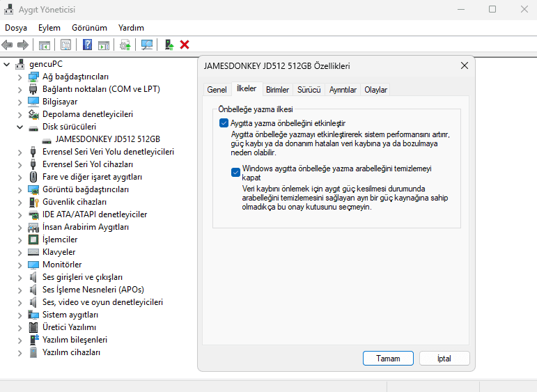Viewport: 537px width, 392px height.
Task: Click the gencuPC computer icon
Action: [20, 64]
